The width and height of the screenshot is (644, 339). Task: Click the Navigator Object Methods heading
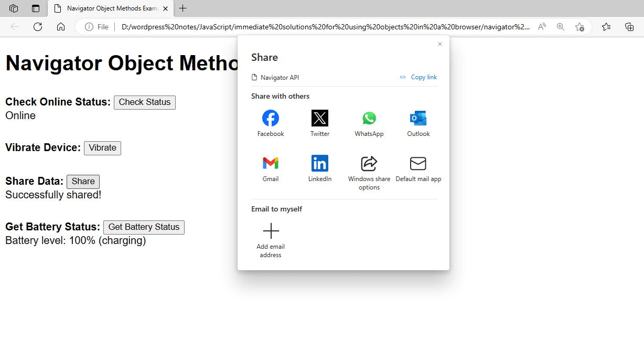[x=122, y=63]
